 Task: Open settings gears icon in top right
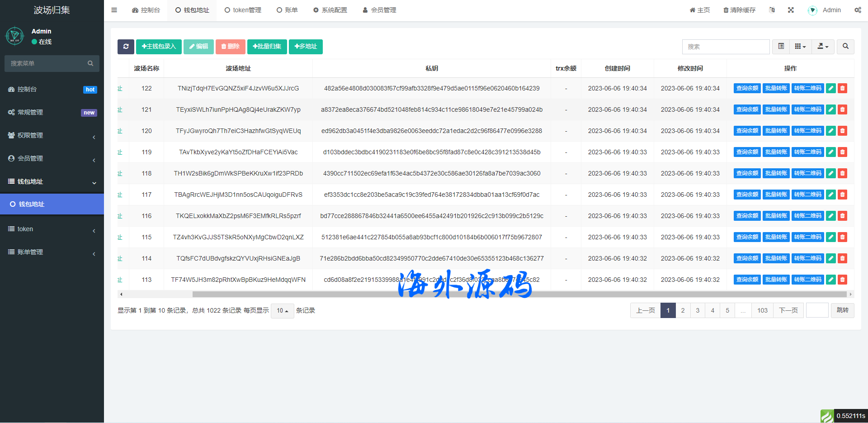858,10
